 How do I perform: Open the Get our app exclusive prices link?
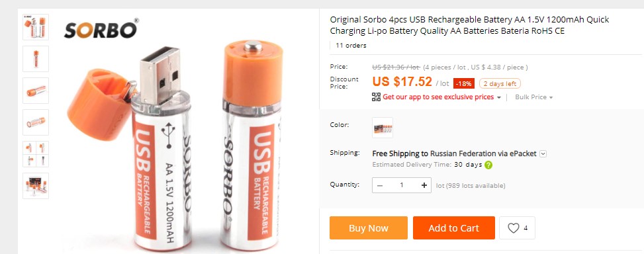tap(438, 97)
